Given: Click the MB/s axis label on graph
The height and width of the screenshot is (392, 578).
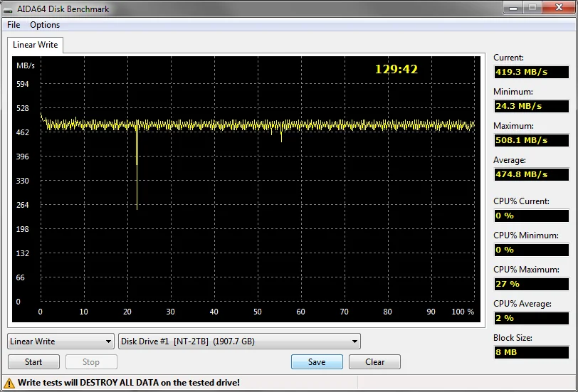Looking at the screenshot, I should point(26,65).
